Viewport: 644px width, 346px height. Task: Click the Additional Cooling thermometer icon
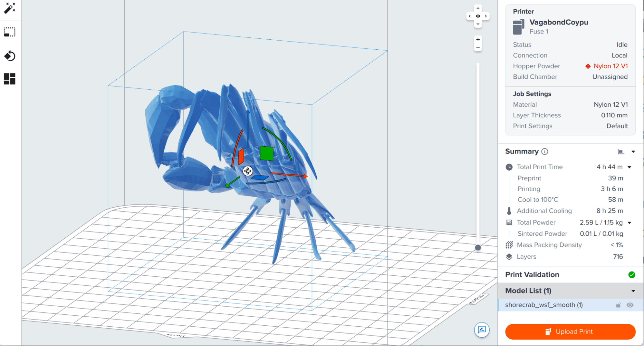pyautogui.click(x=509, y=211)
